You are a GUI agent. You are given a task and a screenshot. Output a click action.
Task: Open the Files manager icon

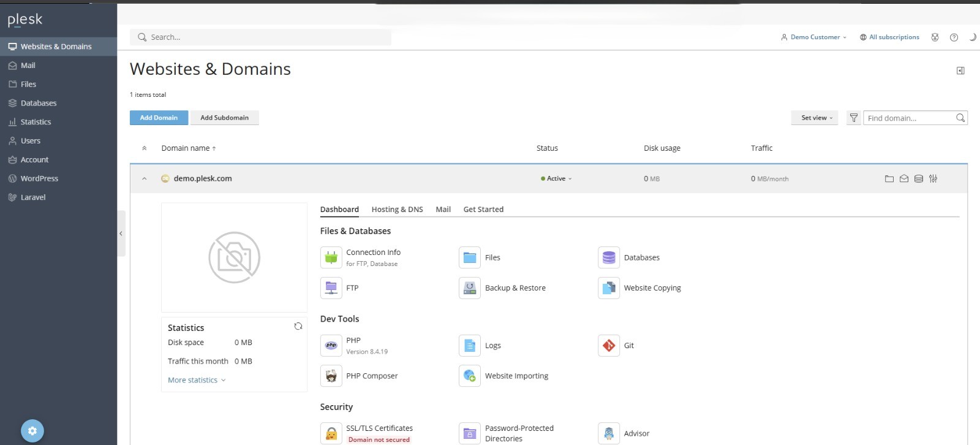pos(470,257)
